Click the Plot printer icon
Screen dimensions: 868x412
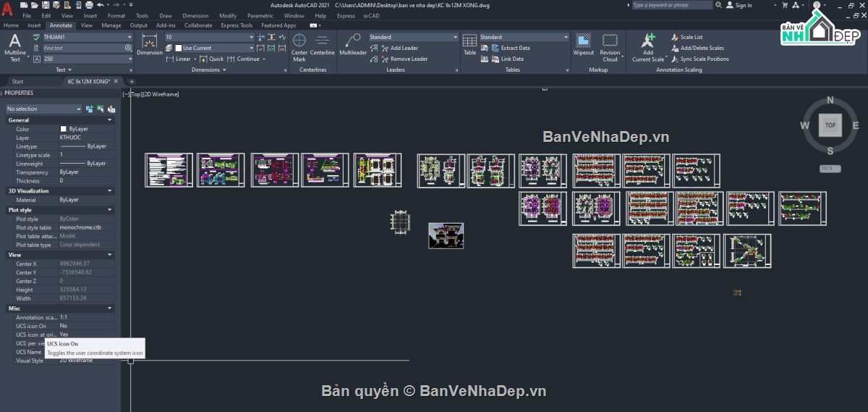pyautogui.click(x=88, y=5)
